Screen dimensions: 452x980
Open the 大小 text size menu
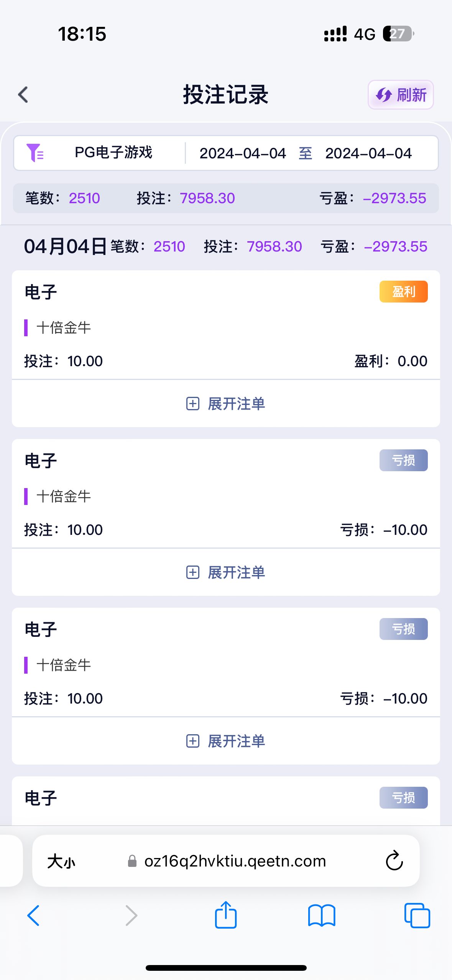[x=61, y=862]
